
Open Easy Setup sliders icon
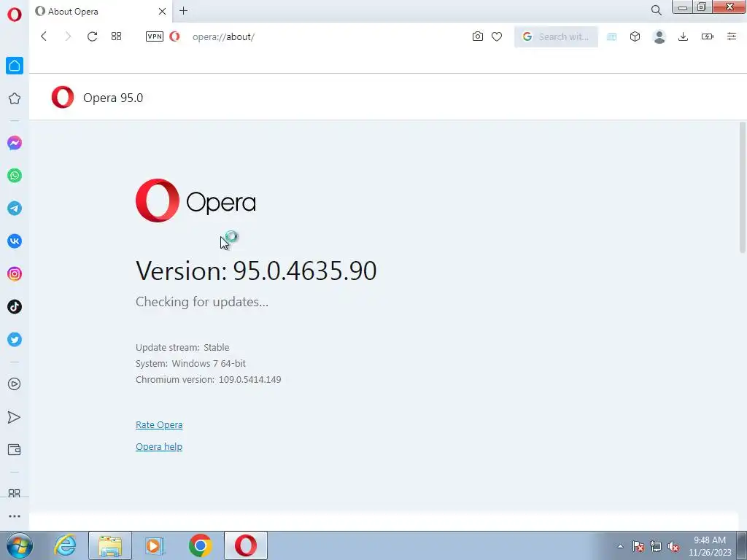(x=732, y=36)
